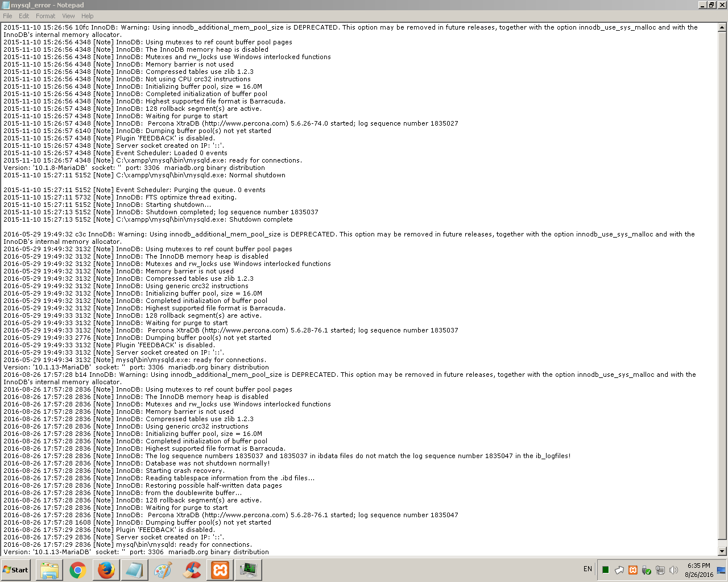Click the 'Not using CPU crc32 instructions' line

[127, 79]
